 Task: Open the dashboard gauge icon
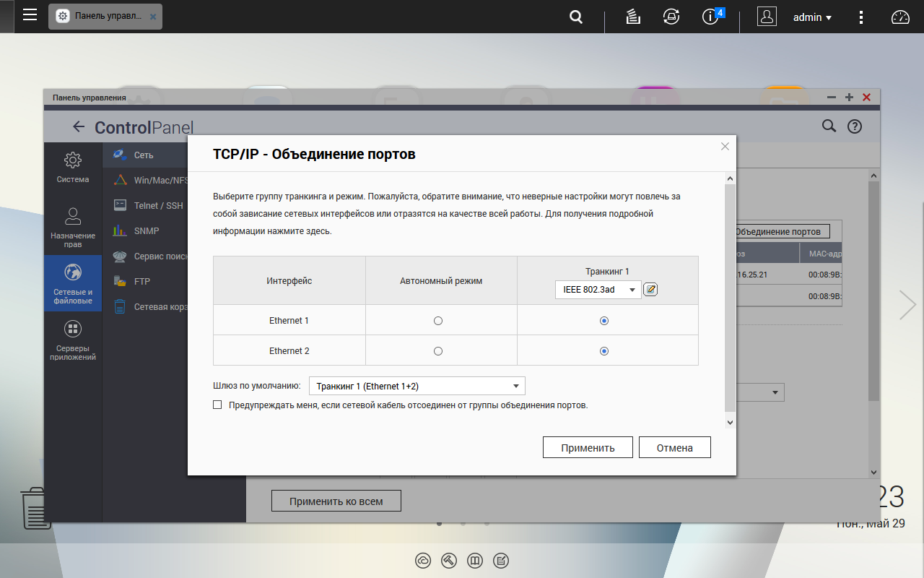point(901,17)
